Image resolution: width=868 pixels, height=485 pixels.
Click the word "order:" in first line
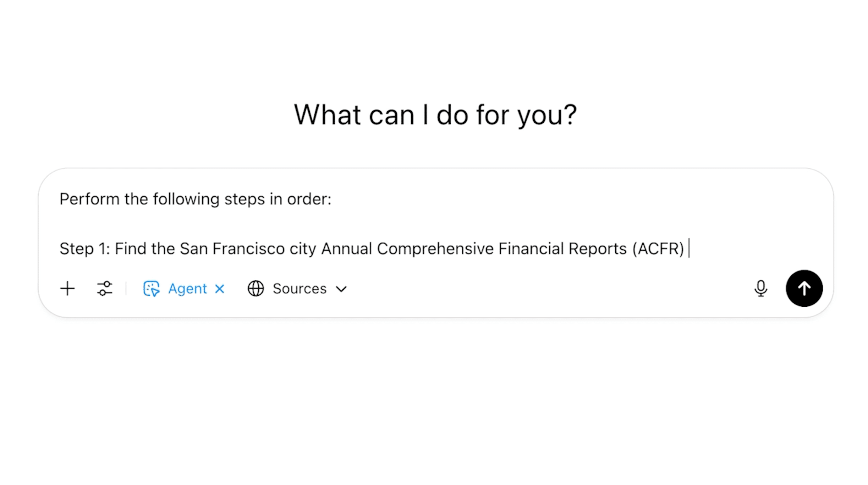(x=309, y=199)
